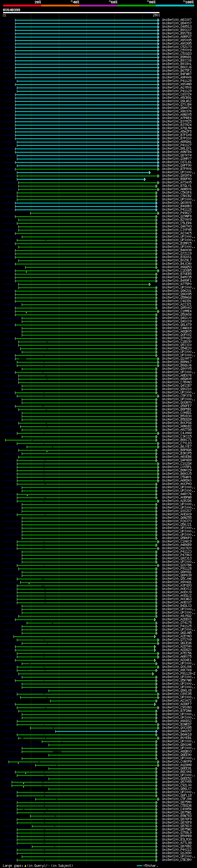Select the UniRef100_Q4KTH3 label
This screenshot has width=197, height=868.
(x=177, y=226)
